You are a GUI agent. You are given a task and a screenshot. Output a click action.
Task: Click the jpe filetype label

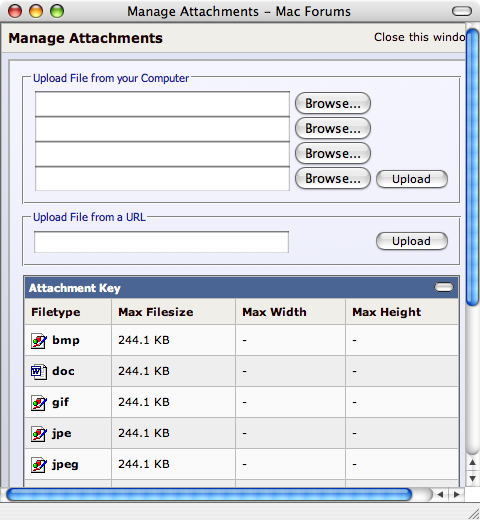pyautogui.click(x=62, y=433)
